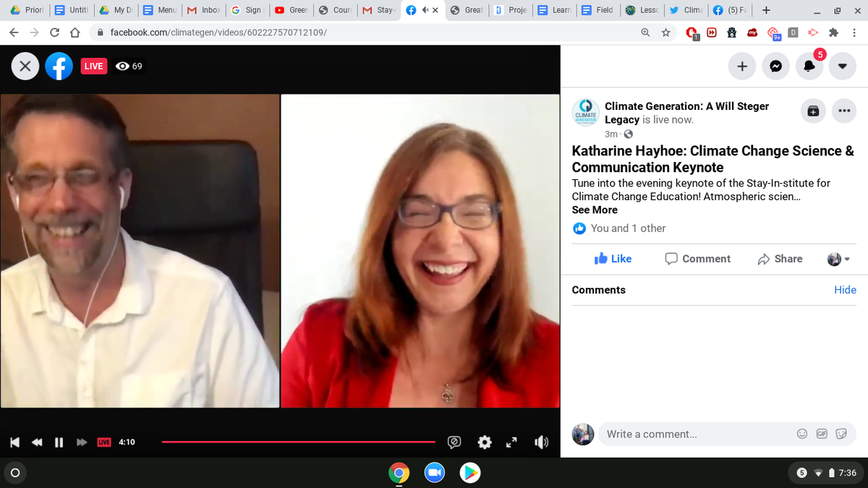Close the current Facebook video tab
Image resolution: width=868 pixels, height=488 pixels.
click(435, 10)
